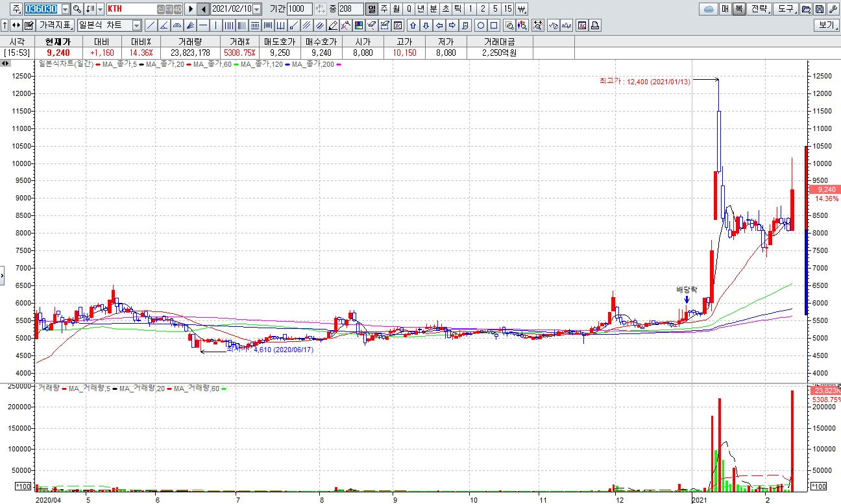The height and width of the screenshot is (504, 841).
Task: Click the 현재가 value 9,240
Action: (x=58, y=53)
